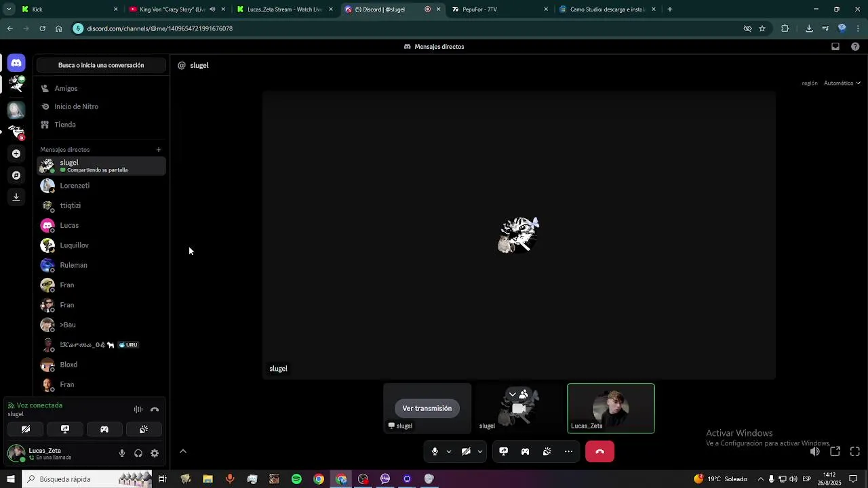
Task: Open direct message with Lorenzeti
Action: 101,186
